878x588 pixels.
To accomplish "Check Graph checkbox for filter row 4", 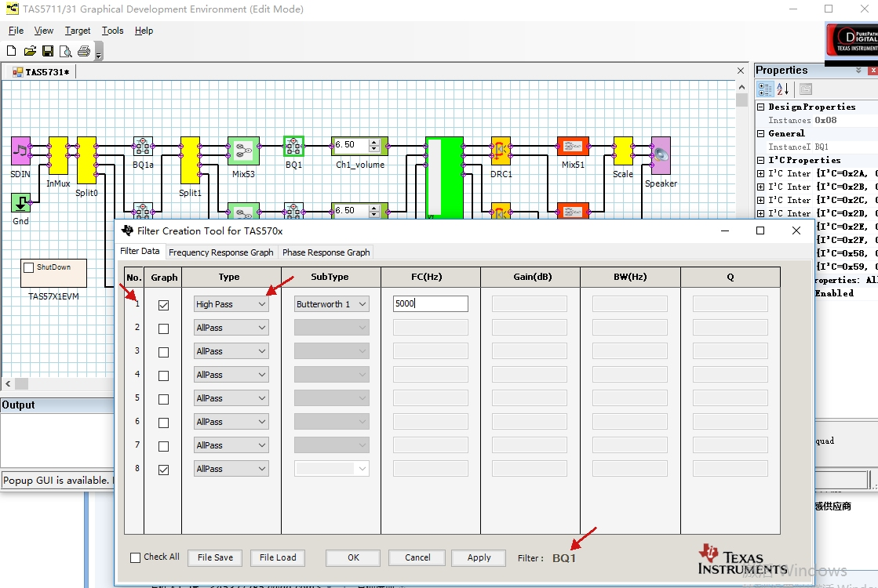I will [163, 376].
